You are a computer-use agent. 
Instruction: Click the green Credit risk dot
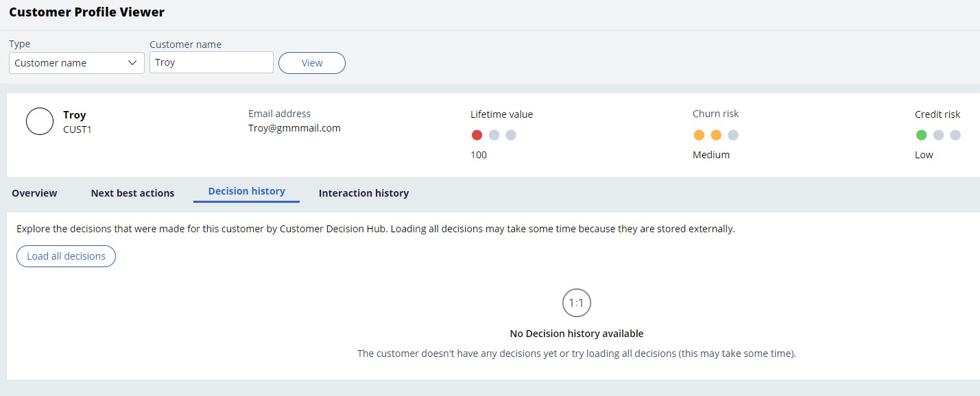click(x=922, y=135)
